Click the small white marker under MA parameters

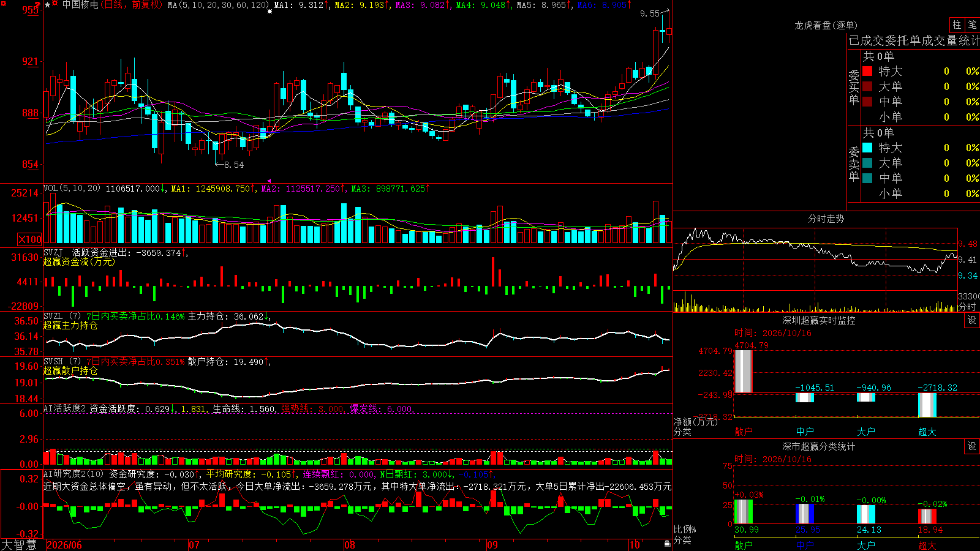(269, 12)
